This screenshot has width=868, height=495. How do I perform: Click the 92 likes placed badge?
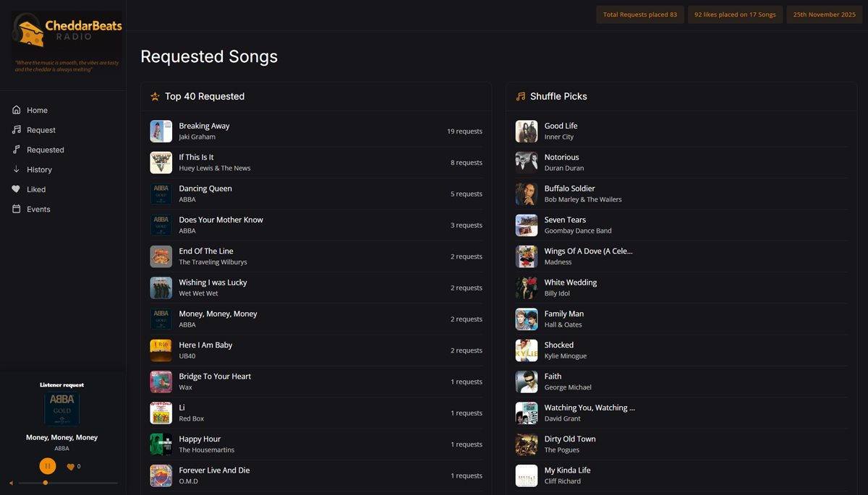tap(735, 14)
